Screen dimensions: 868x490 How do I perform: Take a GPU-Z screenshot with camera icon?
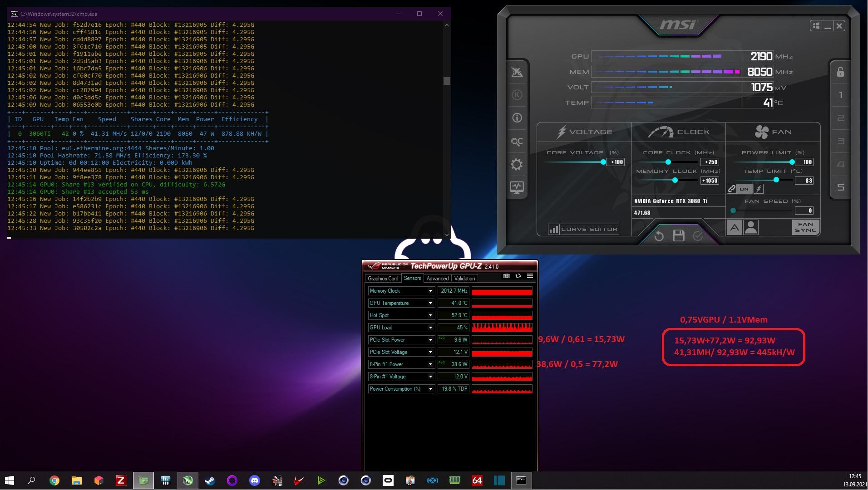[x=507, y=276]
